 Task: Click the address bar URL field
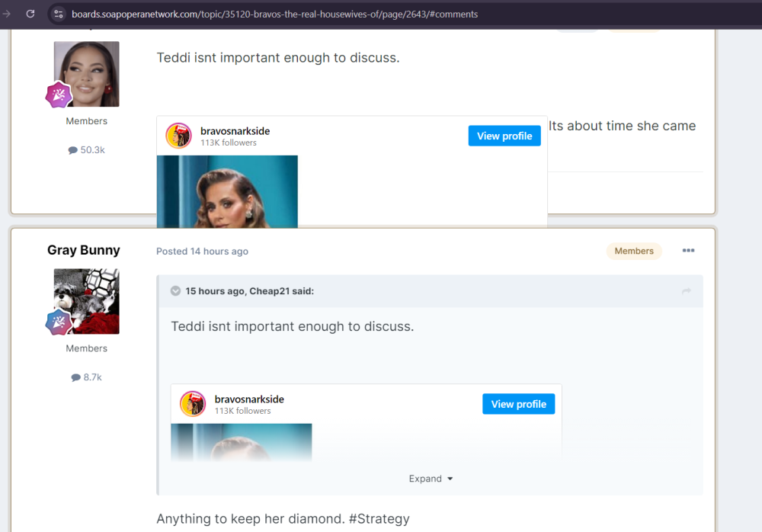click(274, 14)
